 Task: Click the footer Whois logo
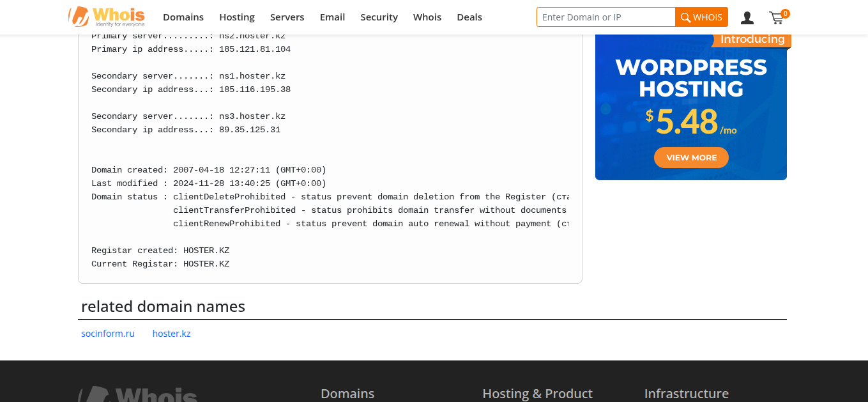(138, 394)
